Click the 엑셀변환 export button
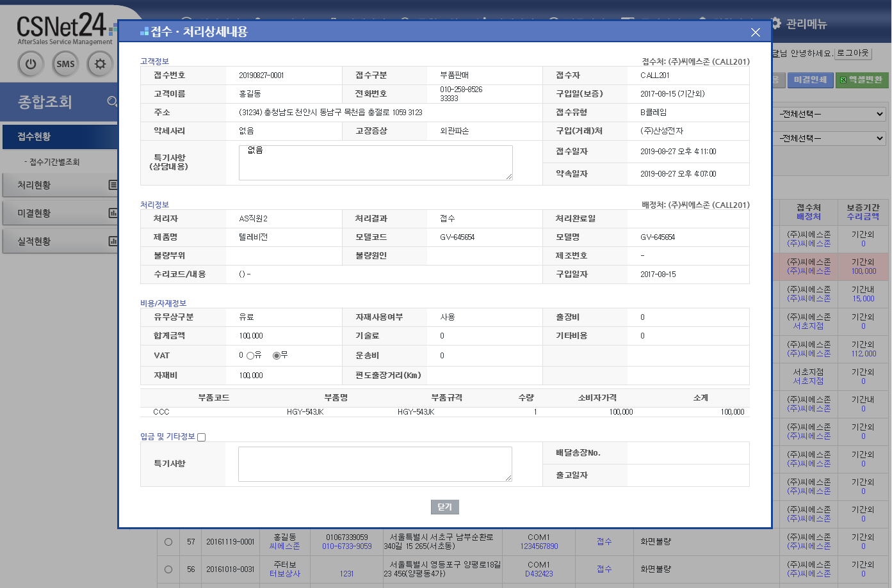Image resolution: width=892 pixels, height=588 pixels. [x=861, y=80]
